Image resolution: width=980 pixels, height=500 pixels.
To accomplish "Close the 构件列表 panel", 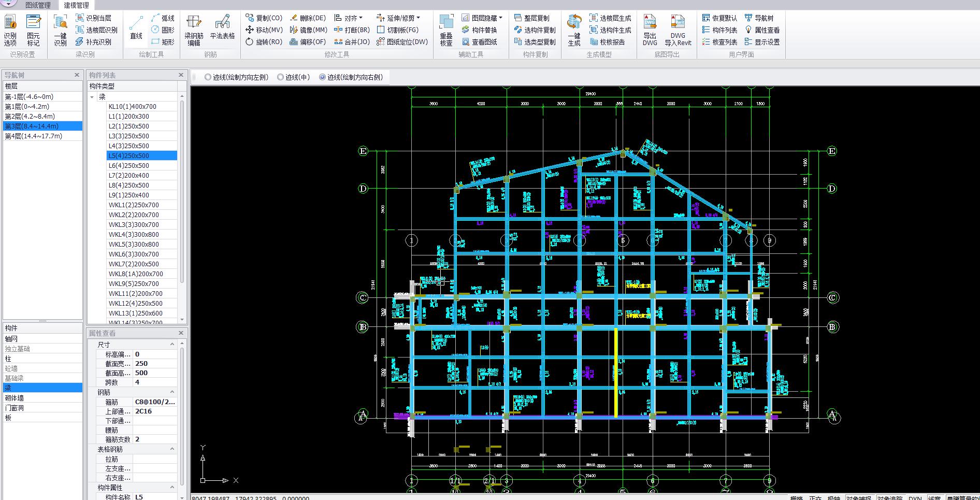I will tap(181, 75).
